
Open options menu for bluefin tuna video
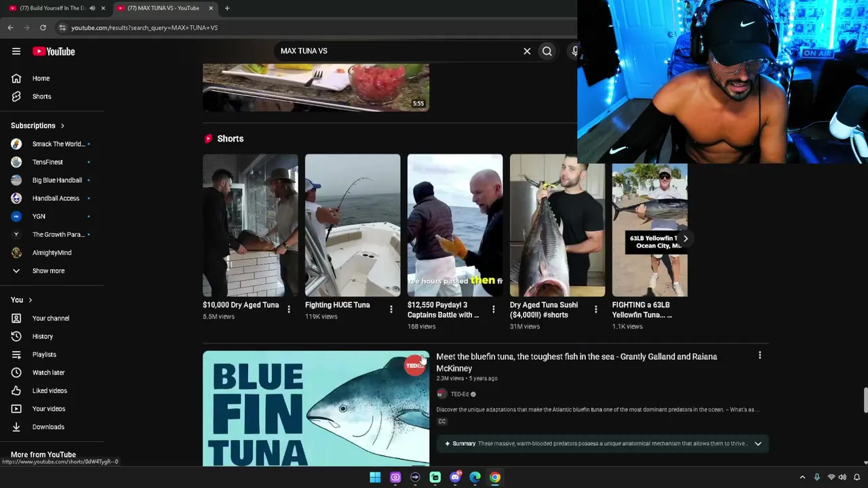tap(759, 355)
